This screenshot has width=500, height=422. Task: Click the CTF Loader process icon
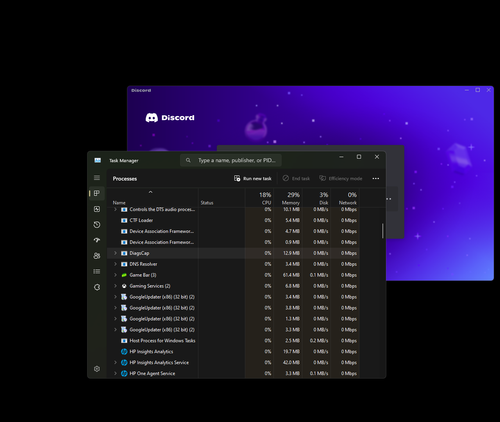point(124,220)
